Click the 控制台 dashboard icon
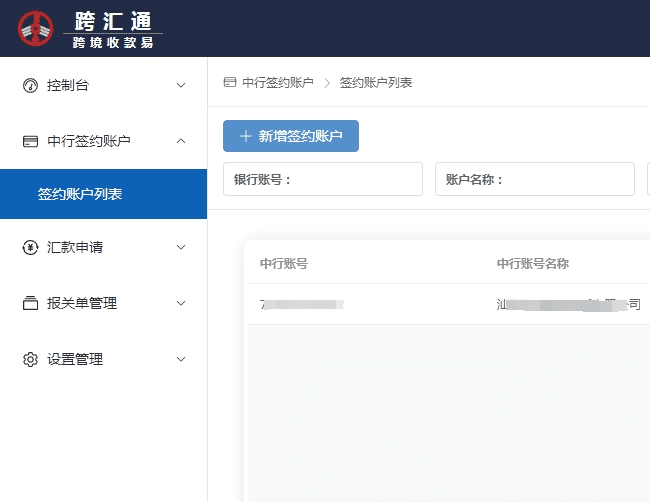This screenshot has width=650, height=502. 30,85
